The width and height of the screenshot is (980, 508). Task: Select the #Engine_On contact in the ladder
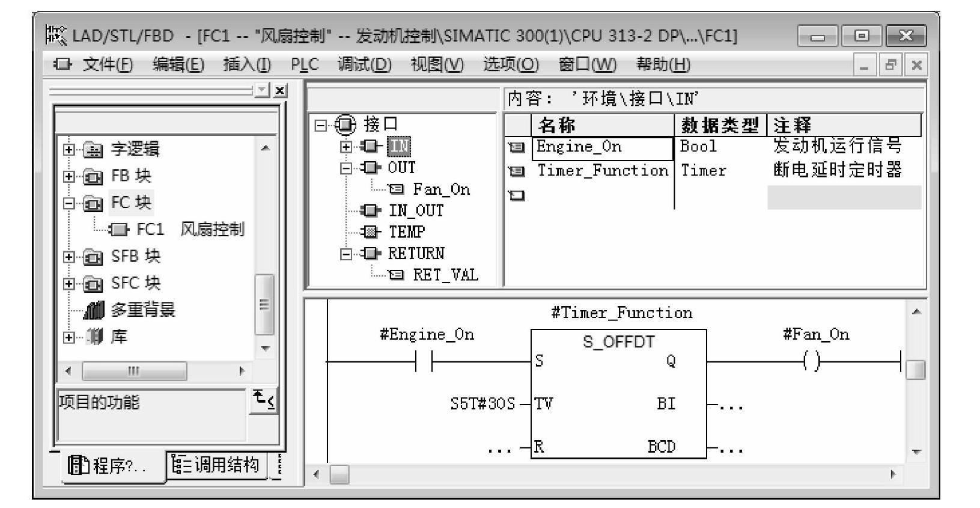[424, 362]
